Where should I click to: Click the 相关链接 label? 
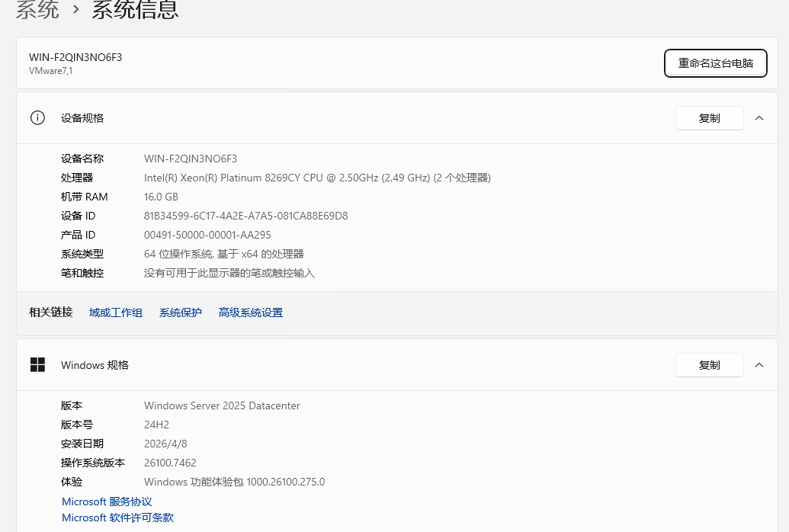pos(51,312)
